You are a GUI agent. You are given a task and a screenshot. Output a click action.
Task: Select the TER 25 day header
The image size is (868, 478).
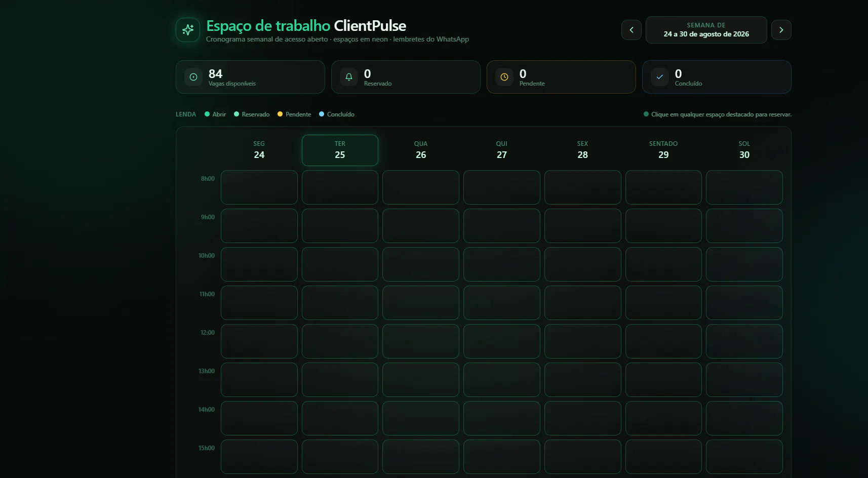tap(340, 150)
